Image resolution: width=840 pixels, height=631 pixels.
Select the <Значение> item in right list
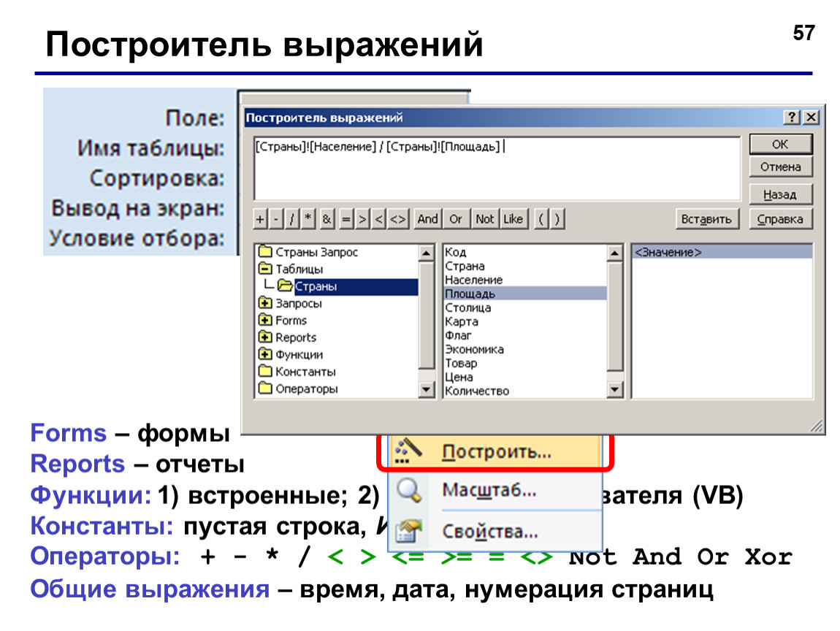(x=722, y=252)
